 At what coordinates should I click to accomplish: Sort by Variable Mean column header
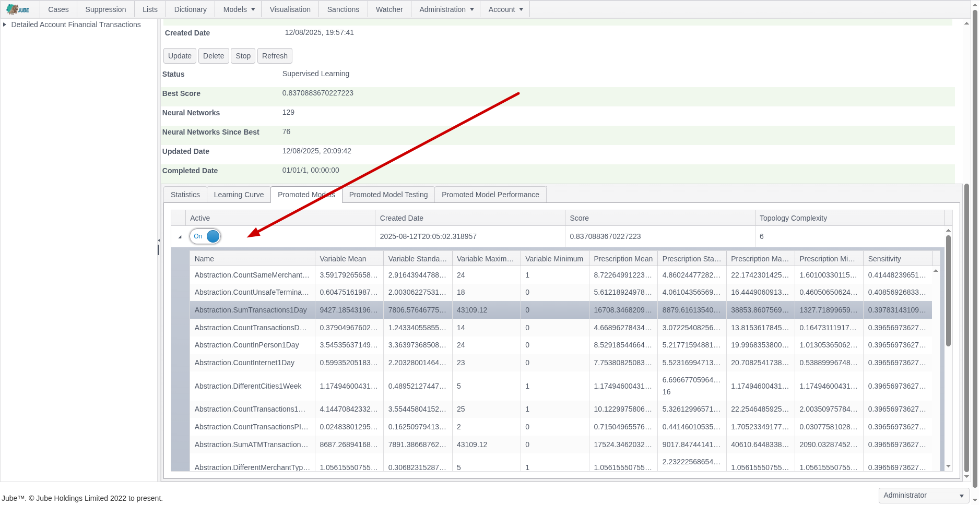(349, 259)
